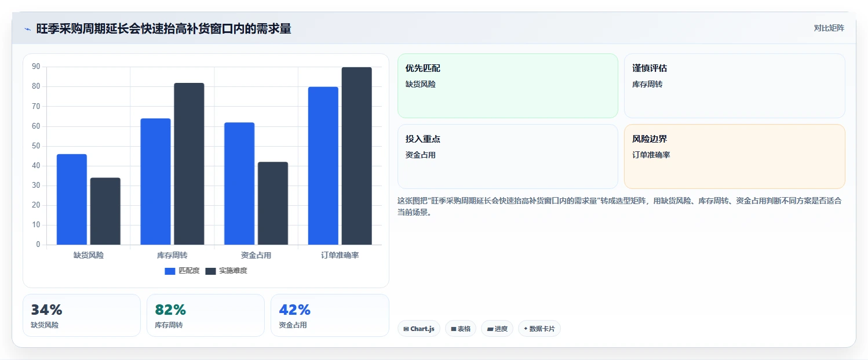Screen dimensions: 868x360
Task: Click the description paragraph starting 这张图把
Action: tap(620, 206)
